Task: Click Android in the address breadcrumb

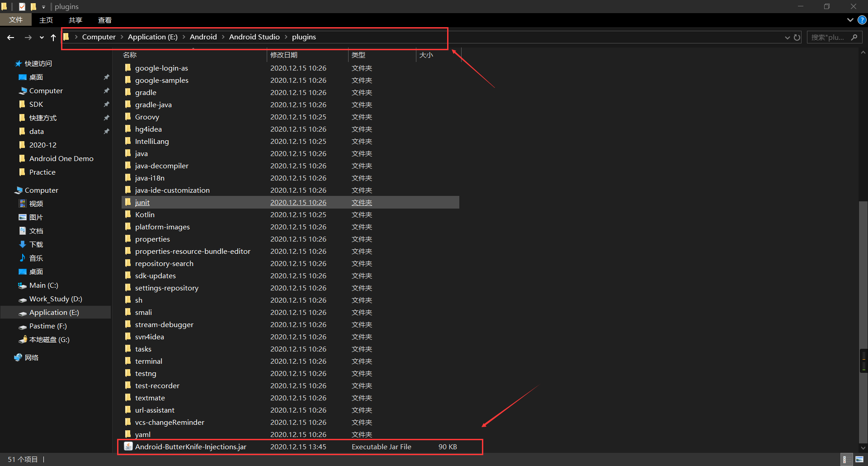Action: [x=203, y=37]
